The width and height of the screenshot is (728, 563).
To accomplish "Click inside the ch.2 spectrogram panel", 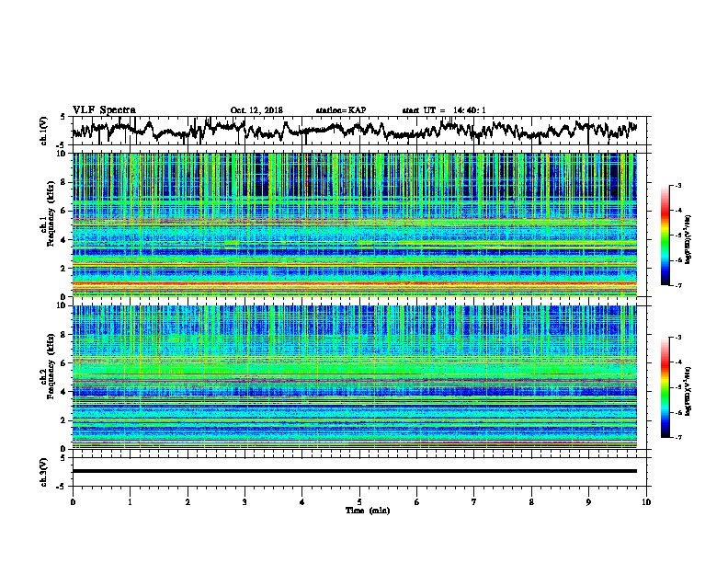I will (355, 377).
